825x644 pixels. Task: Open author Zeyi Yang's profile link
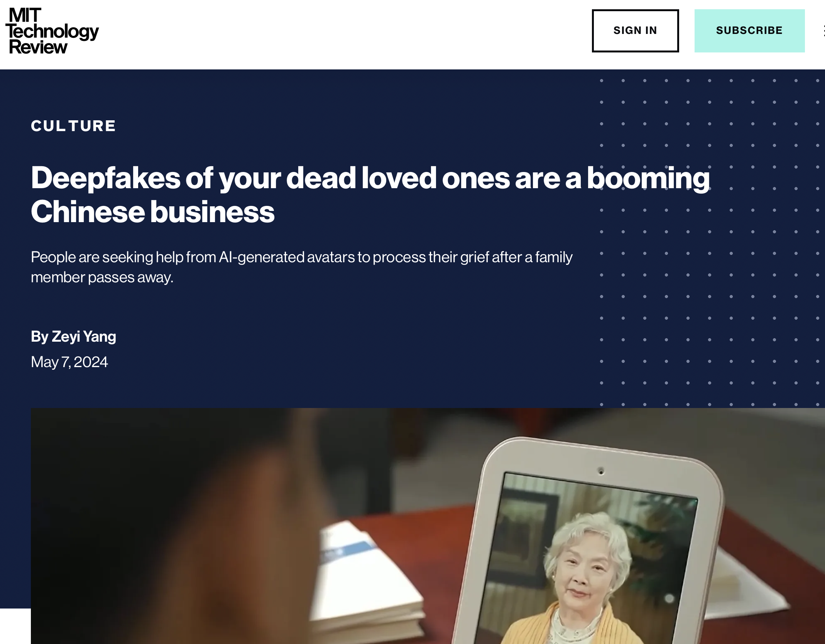coord(84,336)
